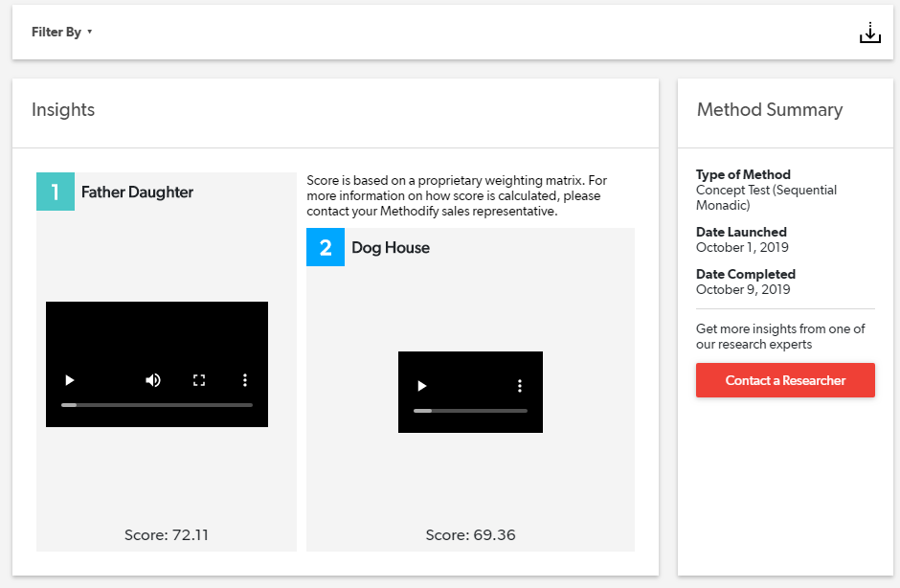
Task: Select the Father Daughter concept title
Action: pos(137,192)
